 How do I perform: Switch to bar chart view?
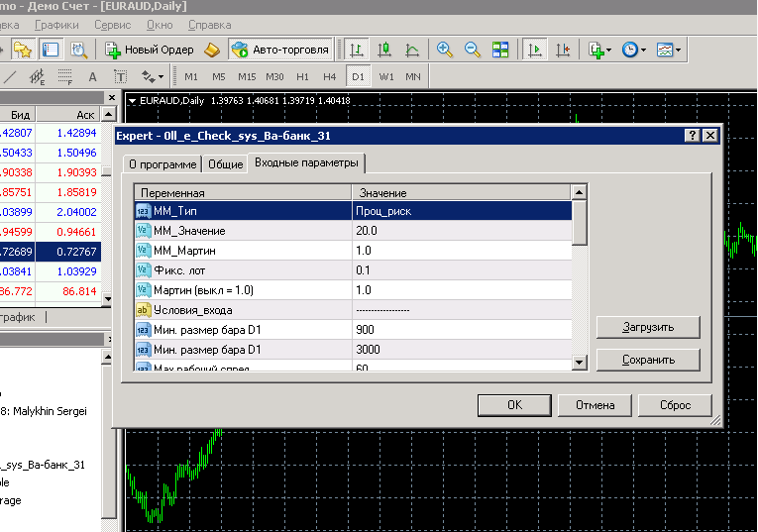pyautogui.click(x=357, y=50)
